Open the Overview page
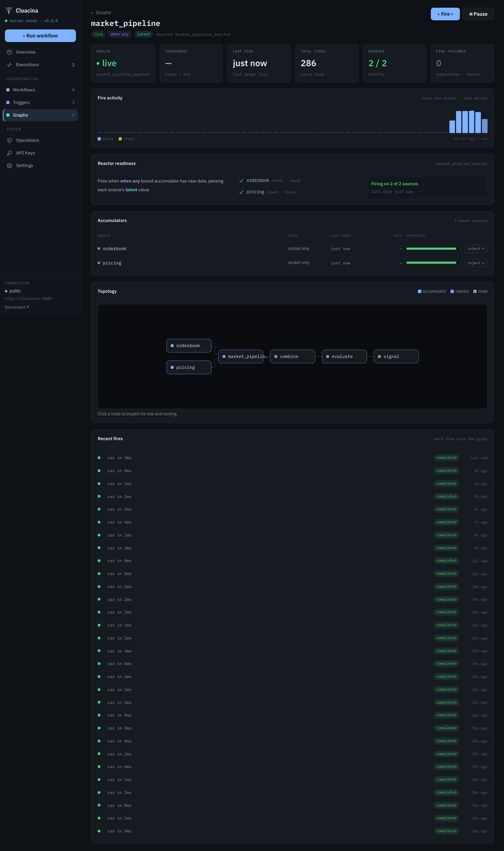 point(40,52)
